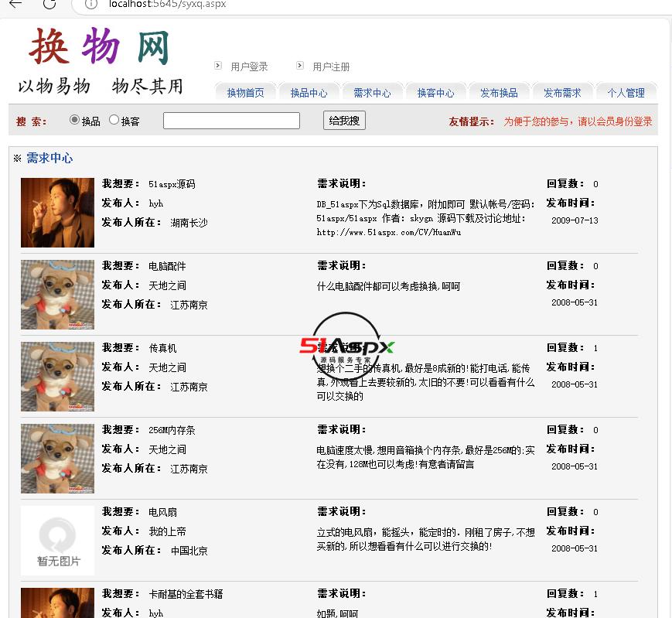Open the 换客中心 tab
Viewport: 672px width, 618px height.
click(435, 93)
